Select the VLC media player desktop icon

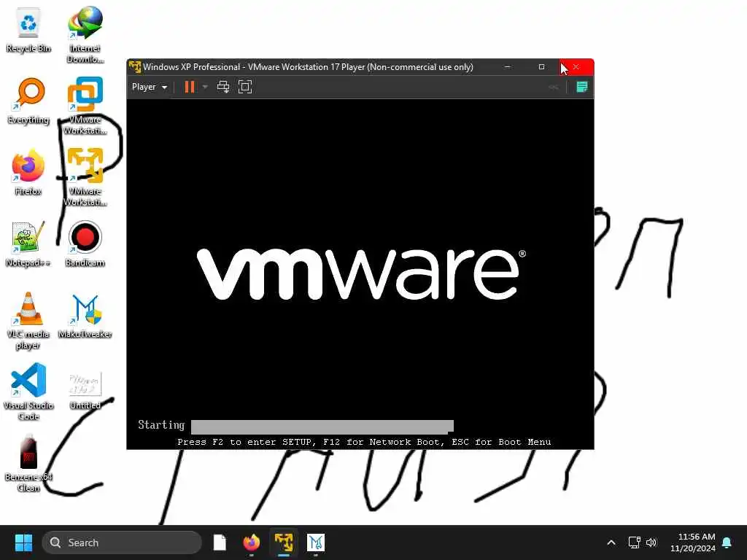[x=28, y=321]
